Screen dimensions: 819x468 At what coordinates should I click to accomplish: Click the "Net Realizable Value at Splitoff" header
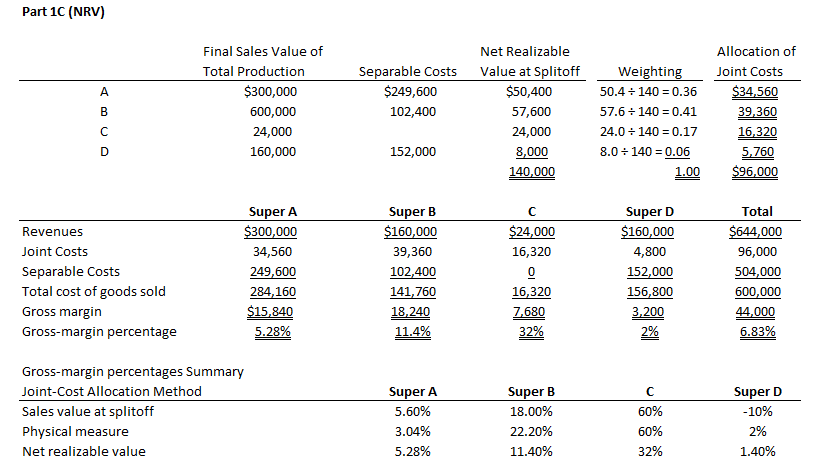click(x=524, y=61)
